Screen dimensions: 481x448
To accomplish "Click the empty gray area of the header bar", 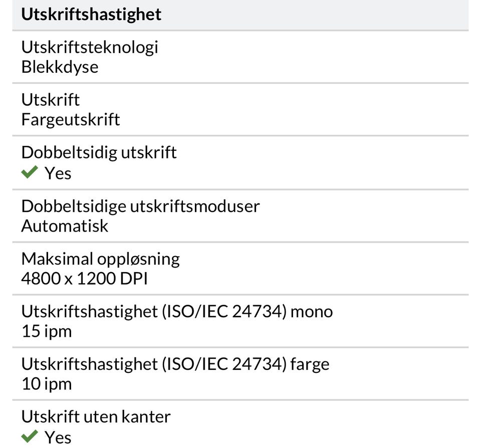I will click(321, 14).
